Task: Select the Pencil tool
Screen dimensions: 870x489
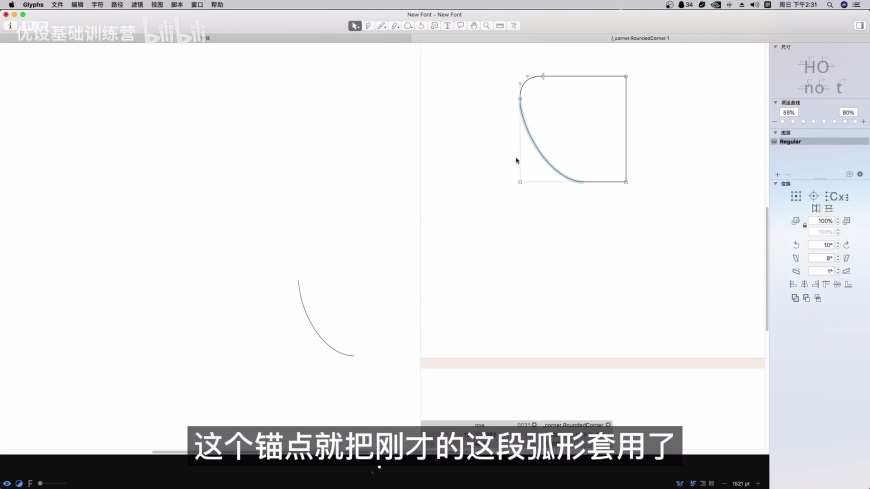Action: pos(382,26)
